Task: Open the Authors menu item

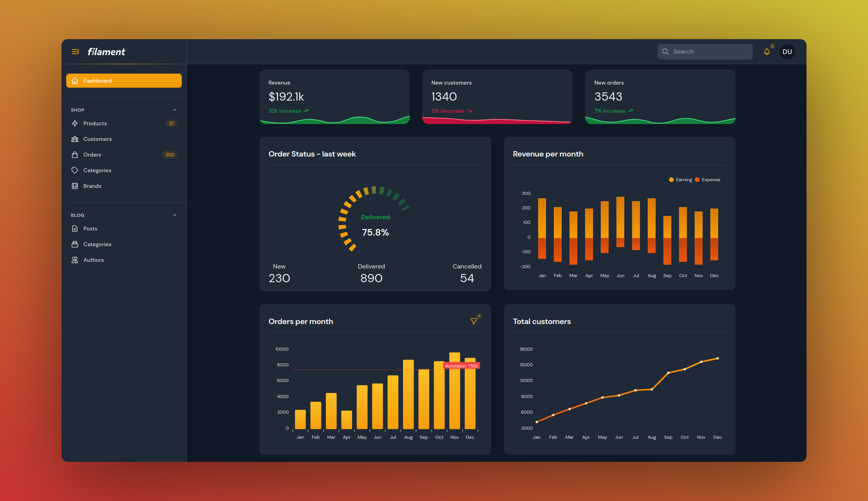Action: tap(94, 260)
